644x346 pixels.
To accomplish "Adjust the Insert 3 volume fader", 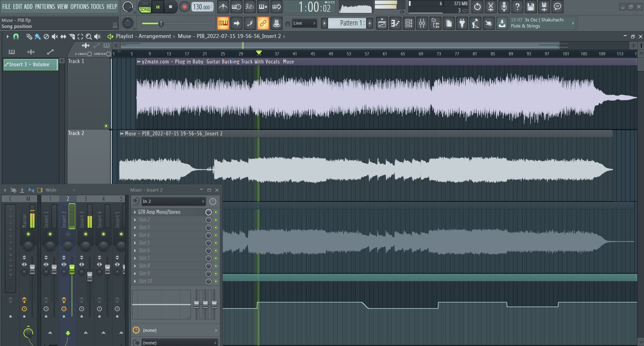I will (90, 276).
